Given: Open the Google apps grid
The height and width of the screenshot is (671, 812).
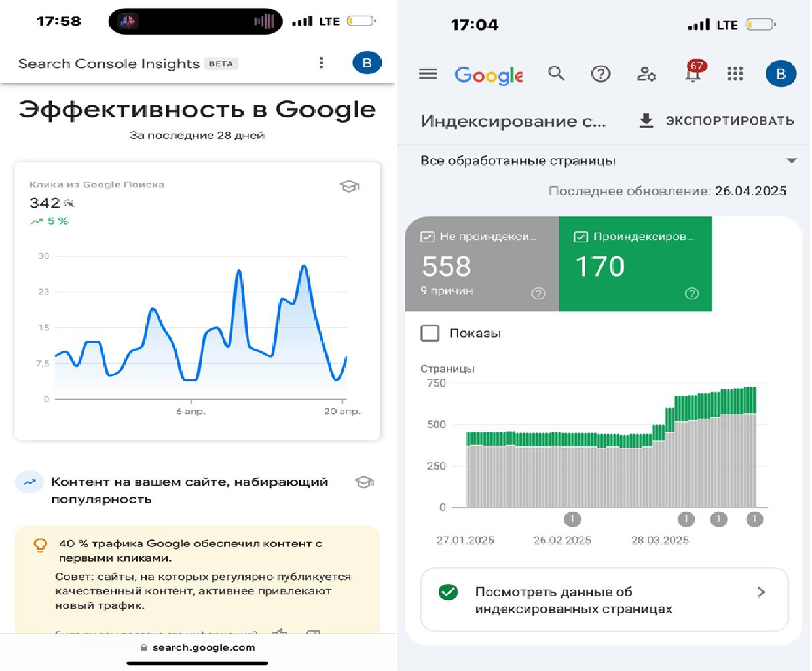Looking at the screenshot, I should pyautogui.click(x=735, y=74).
